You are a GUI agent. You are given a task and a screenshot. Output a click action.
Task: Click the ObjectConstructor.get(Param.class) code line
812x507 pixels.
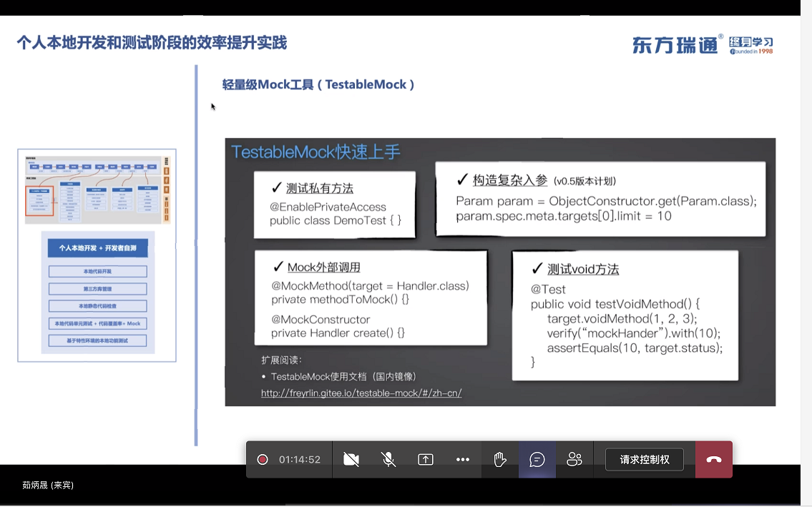[x=607, y=201]
